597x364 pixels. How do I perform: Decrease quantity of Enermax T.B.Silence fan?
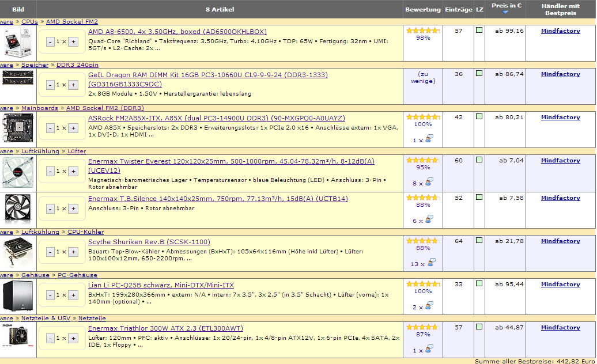click(x=50, y=208)
